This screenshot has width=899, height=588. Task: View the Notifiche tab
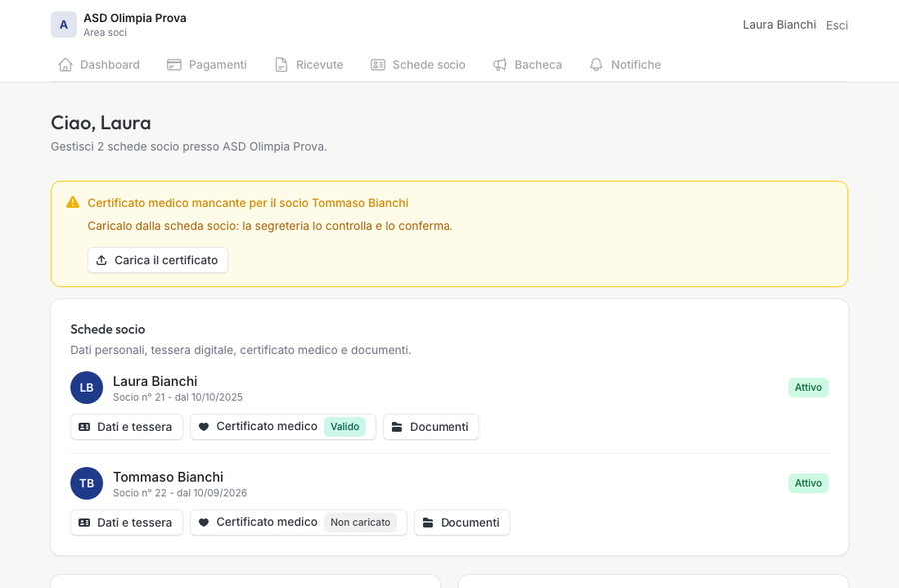[x=625, y=65]
